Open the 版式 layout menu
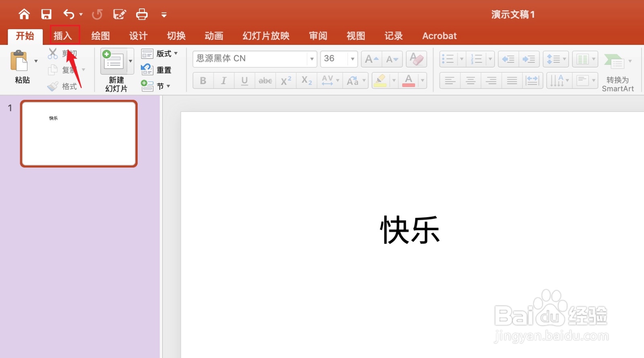The width and height of the screenshot is (644, 358). click(160, 54)
